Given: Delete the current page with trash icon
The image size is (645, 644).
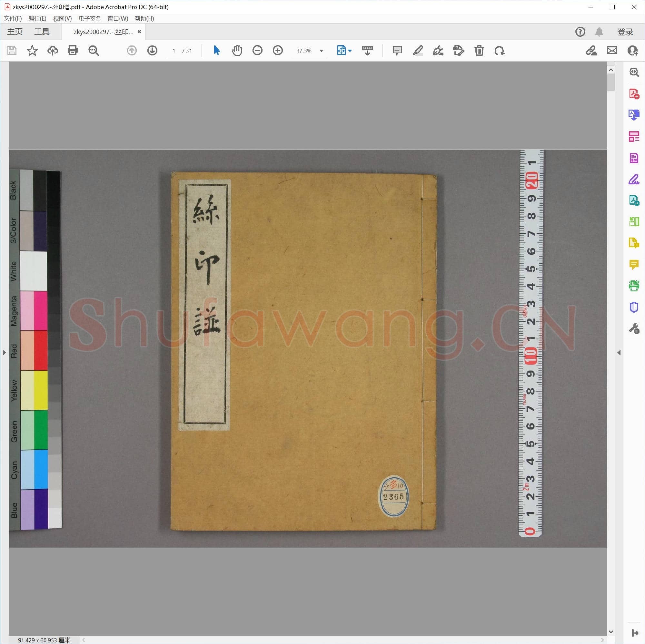Looking at the screenshot, I should click(480, 50).
